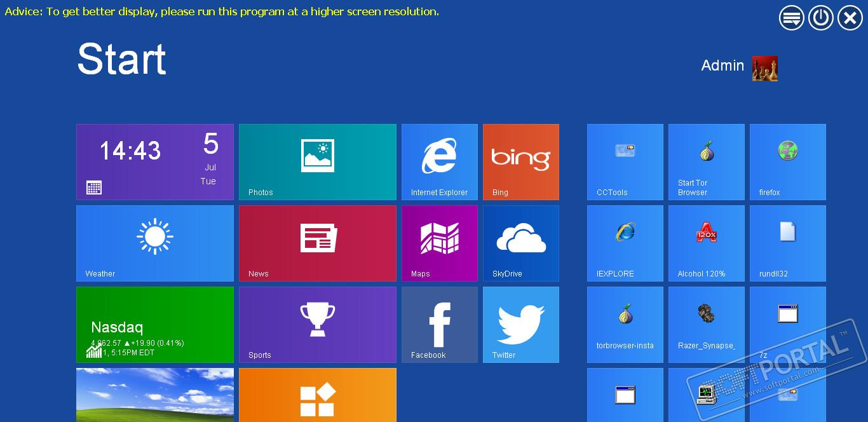Open the Weather tile
868x422 pixels.
pos(155,243)
